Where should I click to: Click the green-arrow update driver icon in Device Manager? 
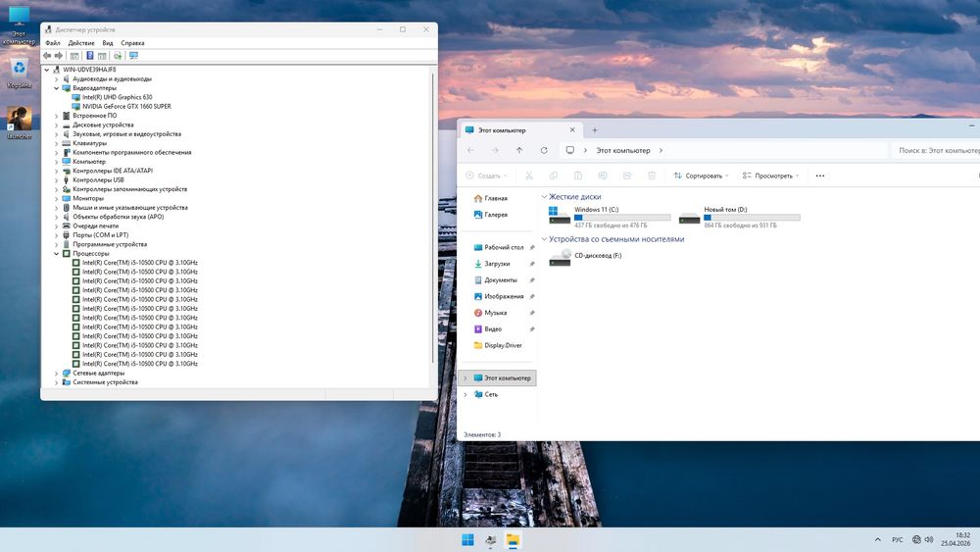pos(118,56)
